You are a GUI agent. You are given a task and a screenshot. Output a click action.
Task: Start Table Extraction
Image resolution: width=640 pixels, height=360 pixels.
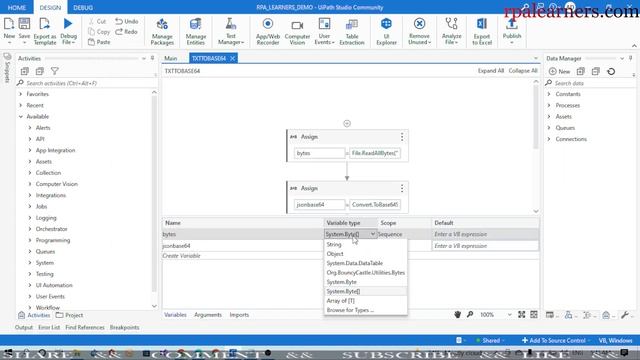[352, 31]
